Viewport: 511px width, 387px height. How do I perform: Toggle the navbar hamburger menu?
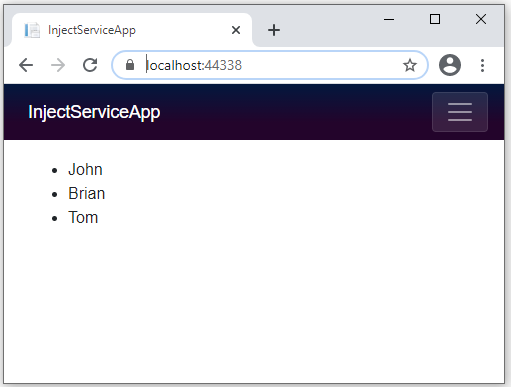pyautogui.click(x=460, y=112)
